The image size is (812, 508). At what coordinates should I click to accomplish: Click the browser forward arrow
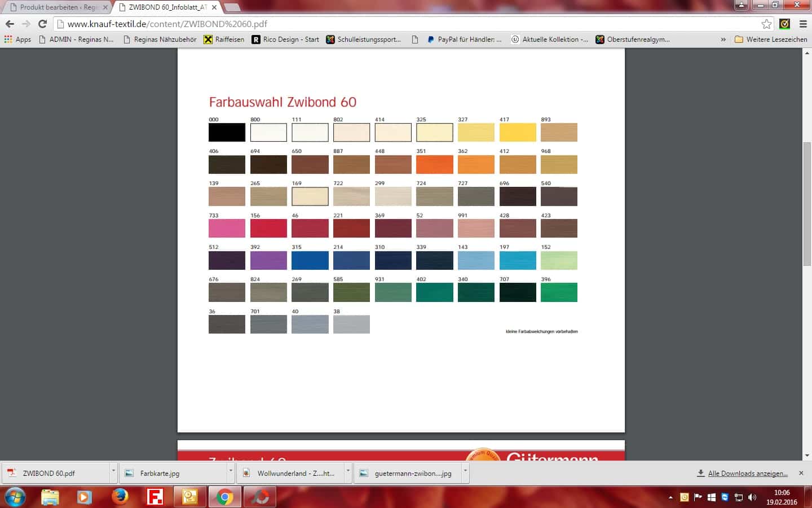tap(26, 24)
